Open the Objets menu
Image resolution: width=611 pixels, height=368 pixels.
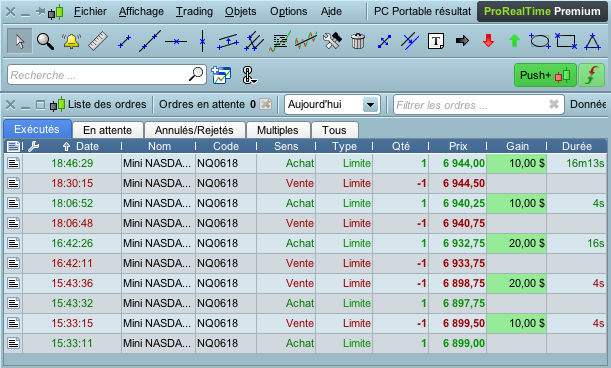click(240, 11)
